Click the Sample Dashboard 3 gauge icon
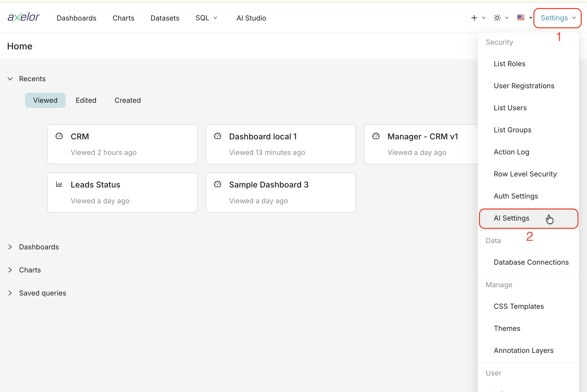Screen dimensions: 587x392 218,184
